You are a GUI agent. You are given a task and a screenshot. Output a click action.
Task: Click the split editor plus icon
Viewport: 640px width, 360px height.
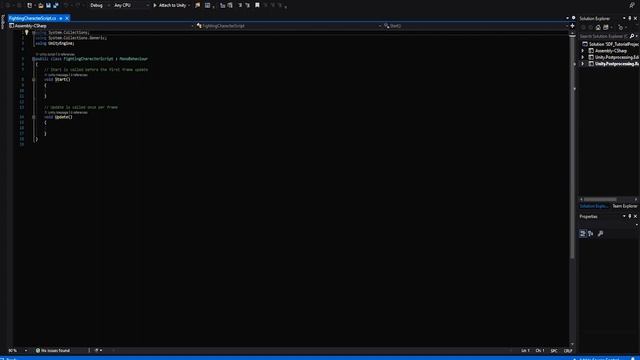pos(572,26)
